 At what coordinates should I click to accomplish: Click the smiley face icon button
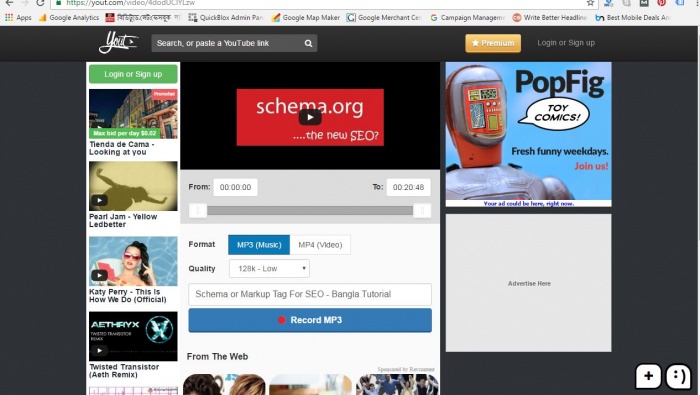tap(679, 376)
